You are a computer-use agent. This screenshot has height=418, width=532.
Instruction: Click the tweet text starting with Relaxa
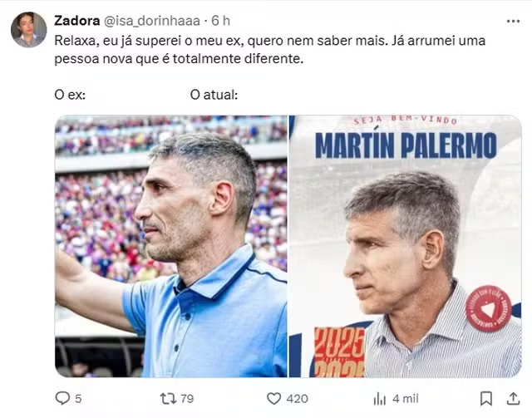point(269,50)
